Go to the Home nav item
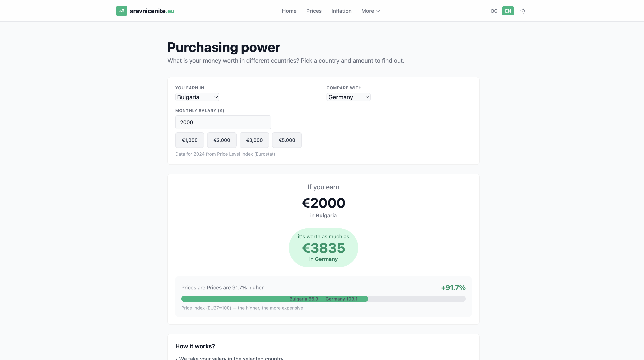 pyautogui.click(x=289, y=11)
